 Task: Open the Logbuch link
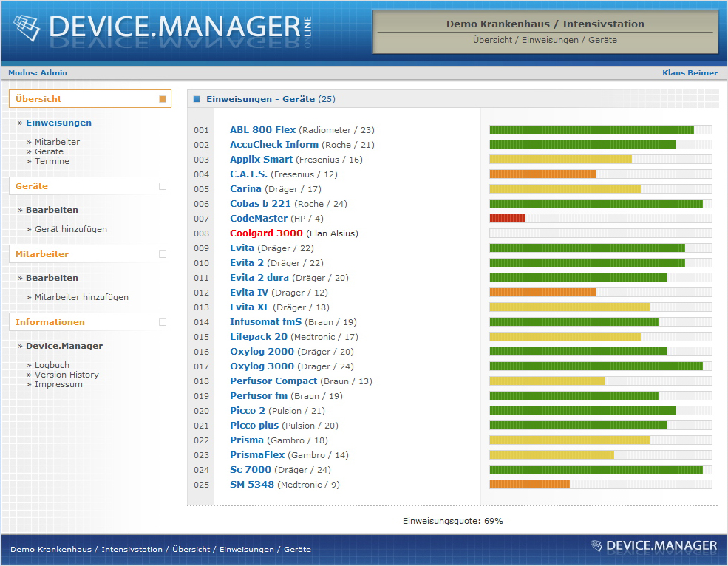click(x=52, y=365)
